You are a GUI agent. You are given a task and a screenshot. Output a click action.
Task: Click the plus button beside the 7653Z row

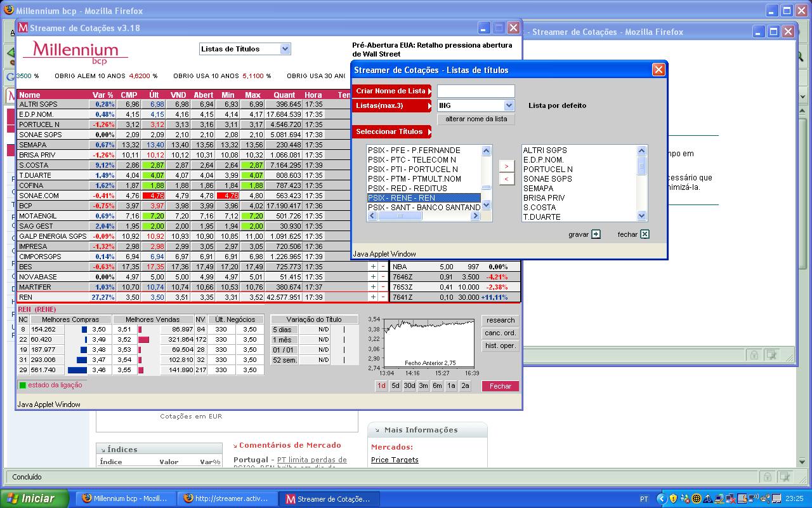[x=373, y=287]
